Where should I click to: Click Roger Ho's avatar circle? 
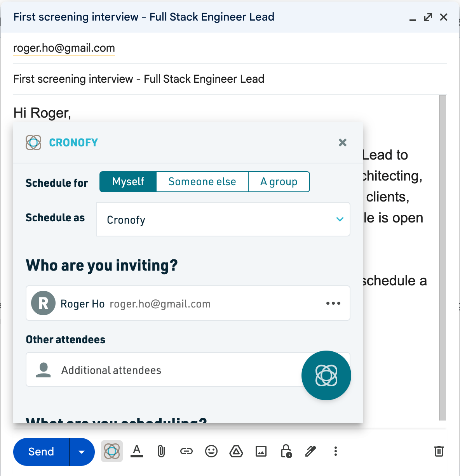coord(43,303)
